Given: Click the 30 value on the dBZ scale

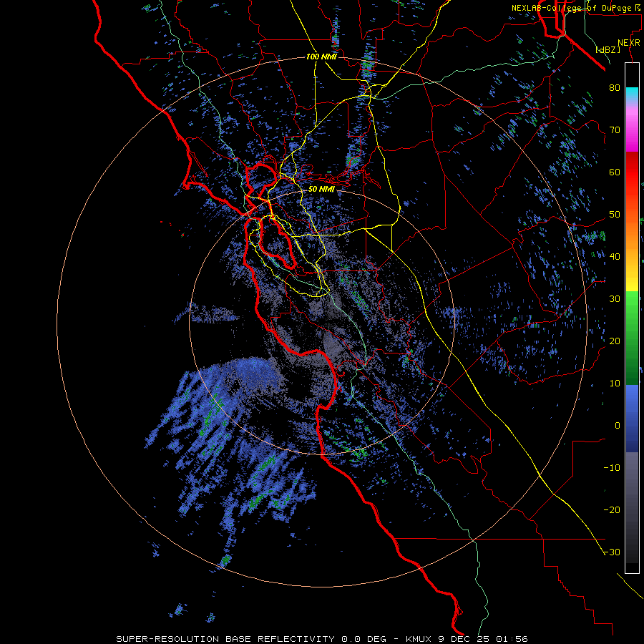Looking at the screenshot, I should (615, 299).
